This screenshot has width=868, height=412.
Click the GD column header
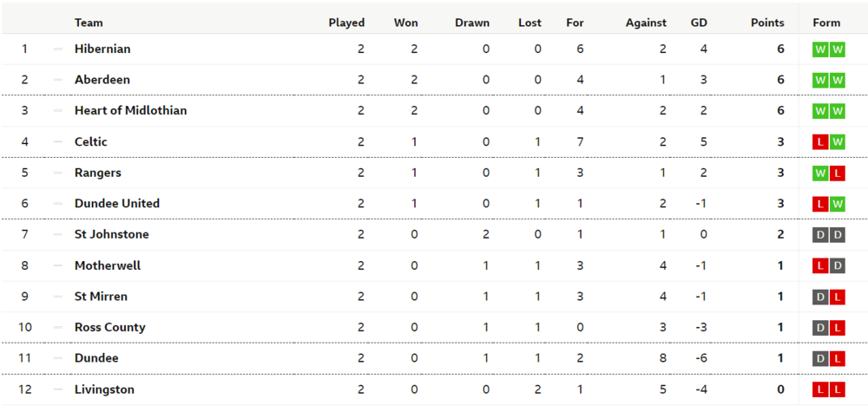click(x=699, y=23)
